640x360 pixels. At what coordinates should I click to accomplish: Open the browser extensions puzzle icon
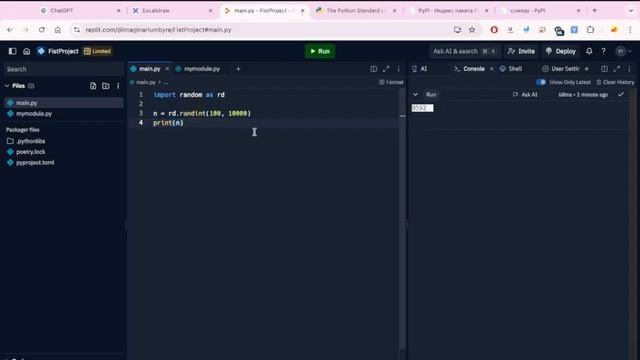(x=590, y=29)
